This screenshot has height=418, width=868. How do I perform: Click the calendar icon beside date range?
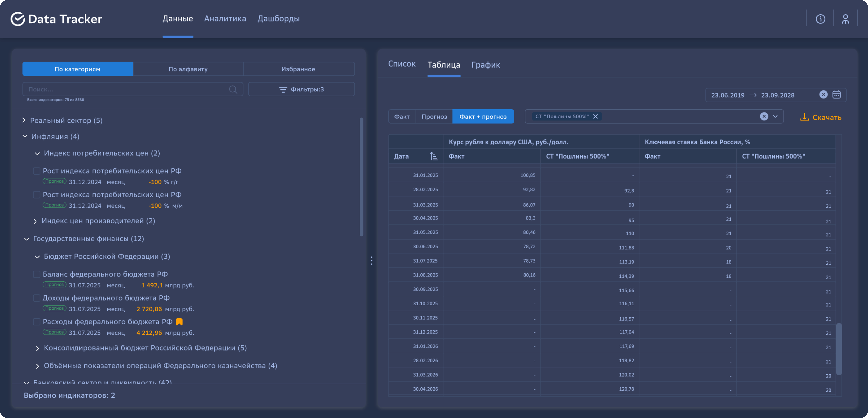point(837,95)
